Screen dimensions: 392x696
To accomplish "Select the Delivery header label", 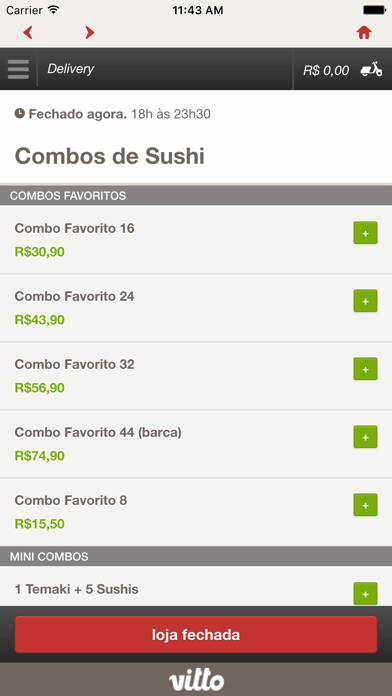I will 71,69.
